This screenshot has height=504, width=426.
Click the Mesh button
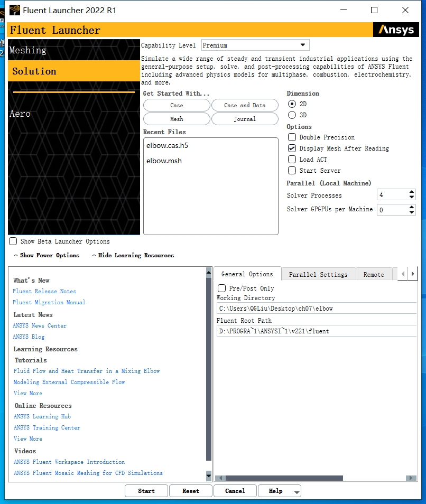(177, 119)
